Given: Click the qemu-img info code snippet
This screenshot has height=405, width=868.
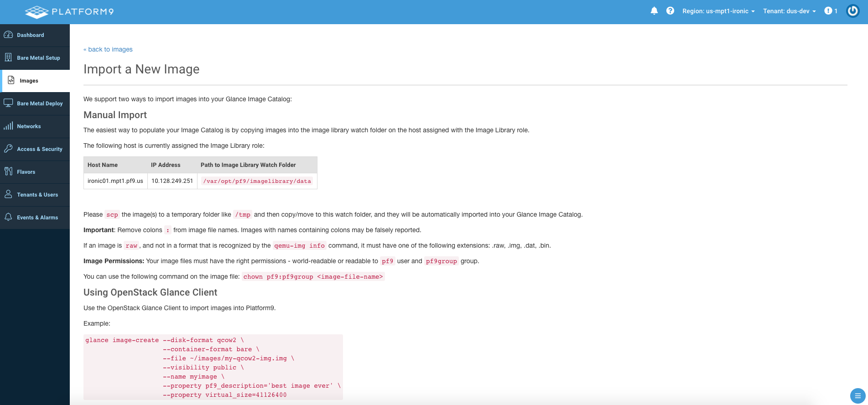Looking at the screenshot, I should click(x=300, y=246).
